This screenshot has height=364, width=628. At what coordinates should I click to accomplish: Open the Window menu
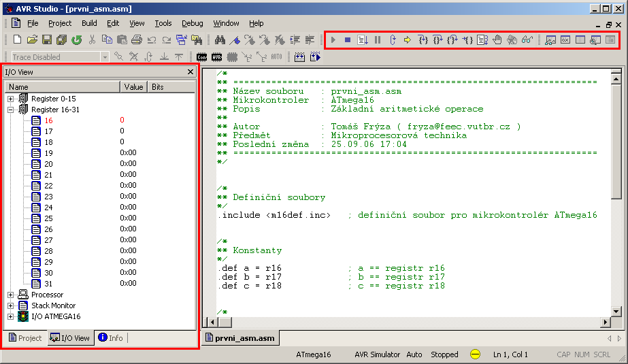click(x=226, y=23)
